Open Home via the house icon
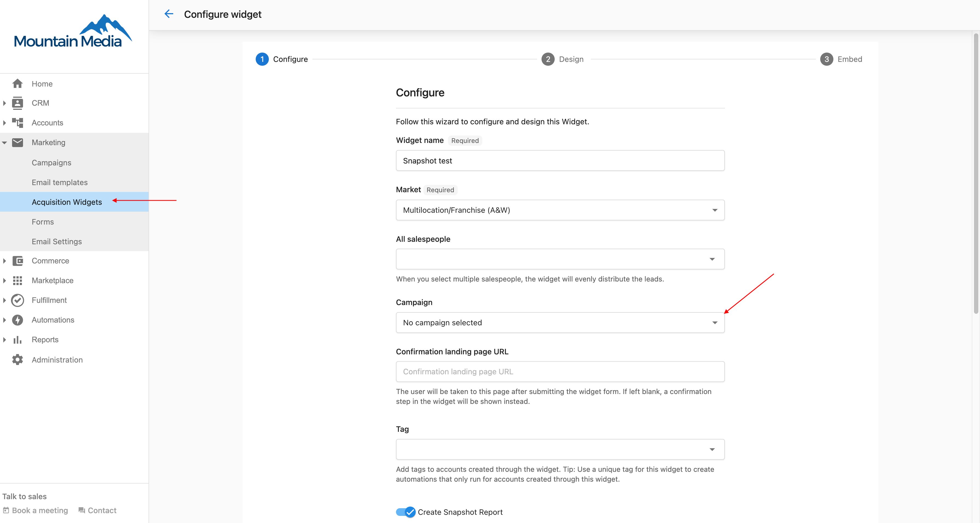This screenshot has height=523, width=980. [x=18, y=84]
